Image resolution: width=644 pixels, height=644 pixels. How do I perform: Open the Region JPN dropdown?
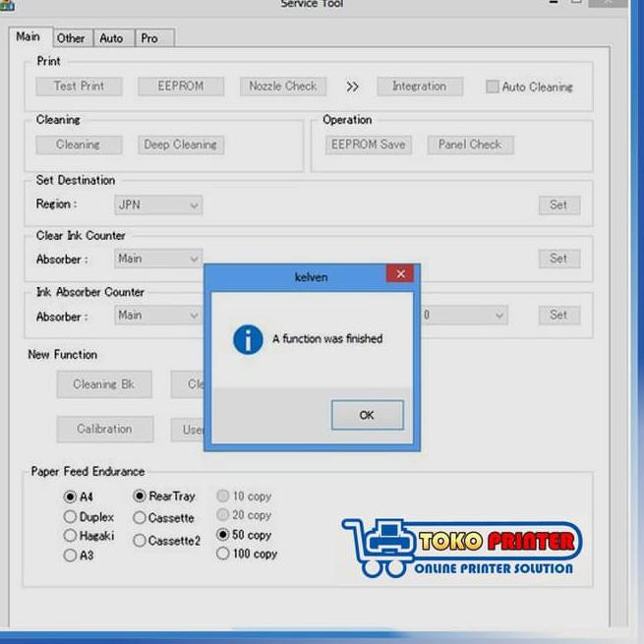pos(159,205)
